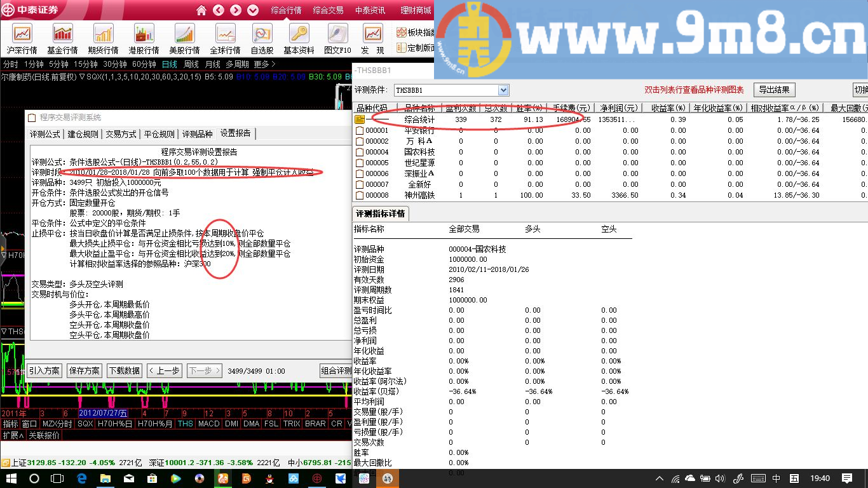Expand 更多 period options
868x488 pixels.
tap(264, 64)
